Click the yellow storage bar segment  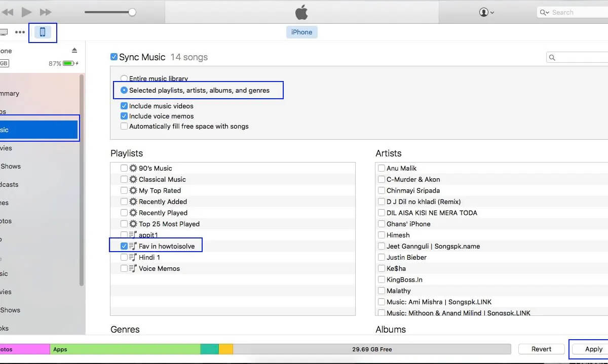[226, 349]
